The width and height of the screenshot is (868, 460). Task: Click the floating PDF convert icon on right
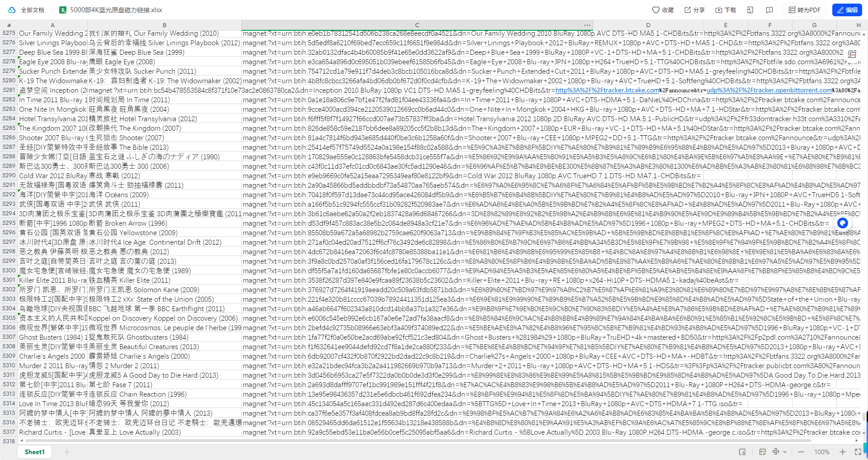point(853,54)
